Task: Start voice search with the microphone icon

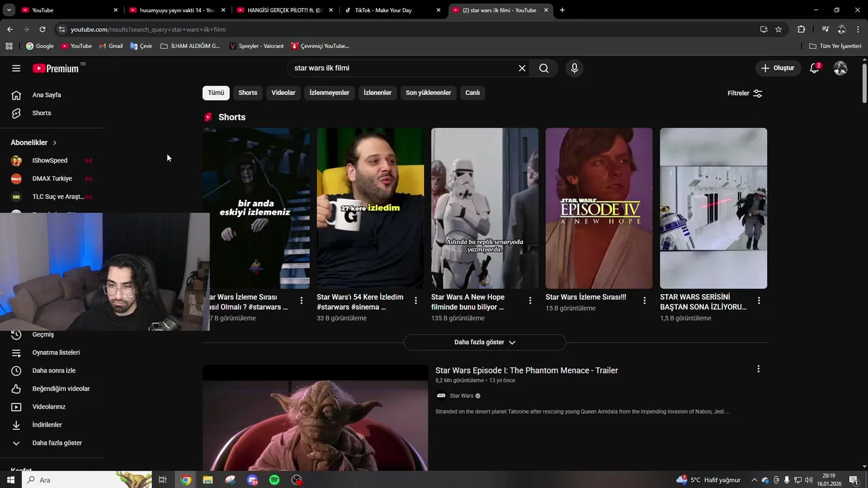Action: (574, 68)
